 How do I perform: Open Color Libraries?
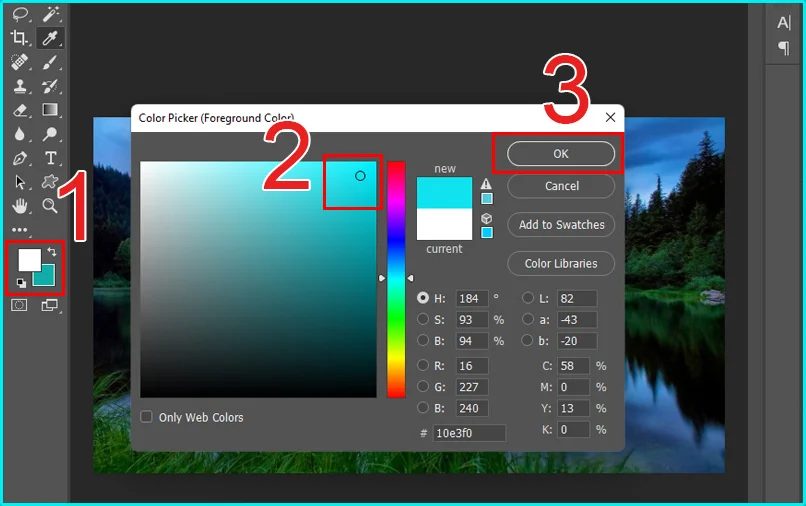pos(561,263)
